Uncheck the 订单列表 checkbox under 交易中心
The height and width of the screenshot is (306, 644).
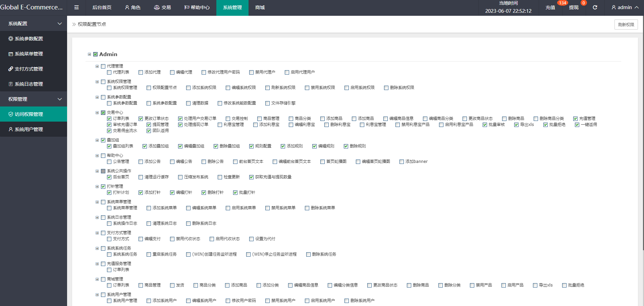(x=109, y=119)
